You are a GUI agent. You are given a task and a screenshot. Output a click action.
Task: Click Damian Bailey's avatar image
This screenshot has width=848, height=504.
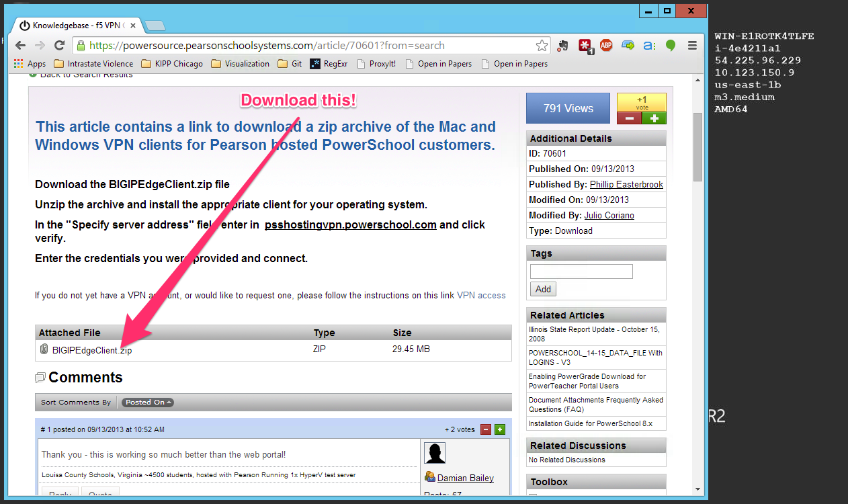(x=435, y=453)
